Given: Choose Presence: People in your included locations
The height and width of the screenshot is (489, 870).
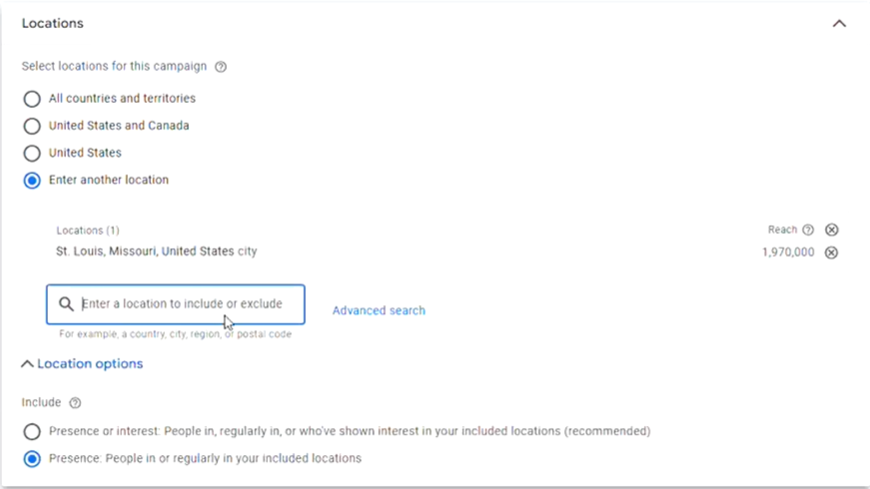Looking at the screenshot, I should 32,459.
